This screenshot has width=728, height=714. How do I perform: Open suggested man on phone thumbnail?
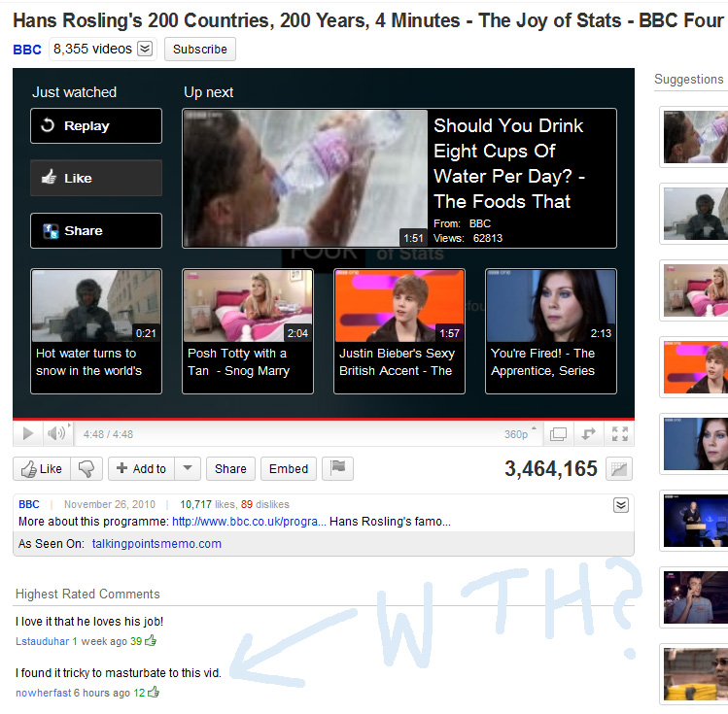tap(695, 597)
